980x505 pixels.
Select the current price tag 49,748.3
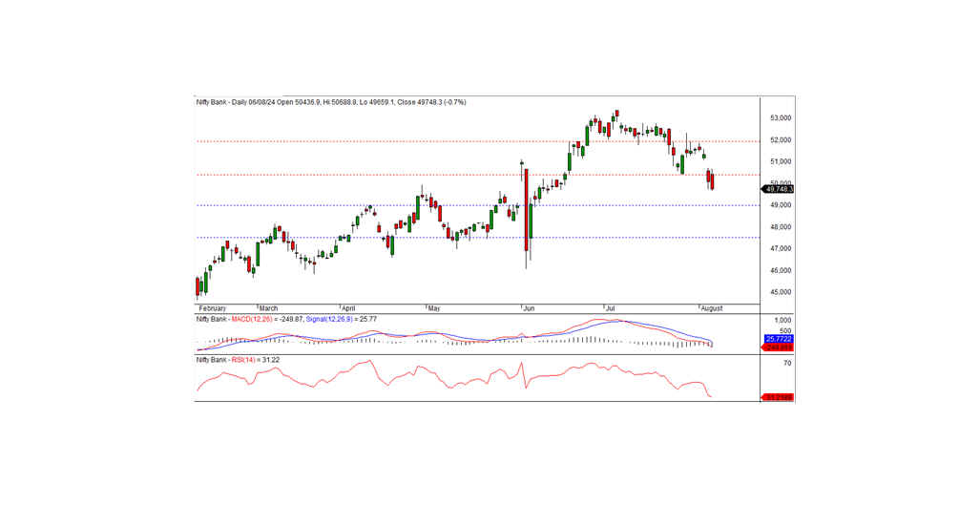(778, 189)
